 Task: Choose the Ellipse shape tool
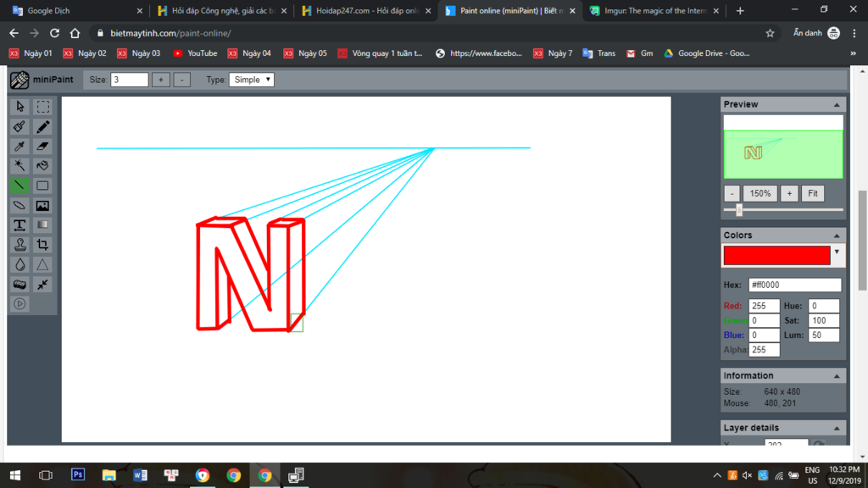pos(20,205)
